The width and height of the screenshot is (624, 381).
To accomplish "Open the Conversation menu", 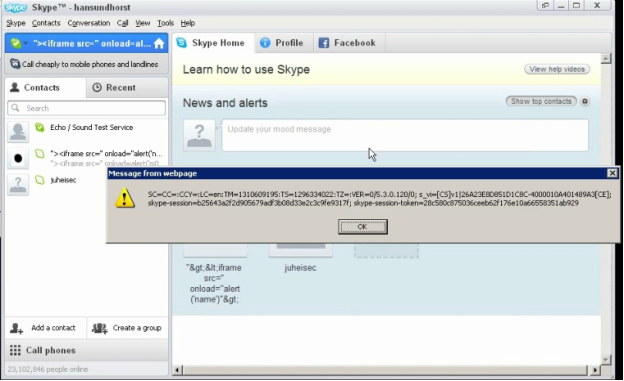I will [89, 23].
